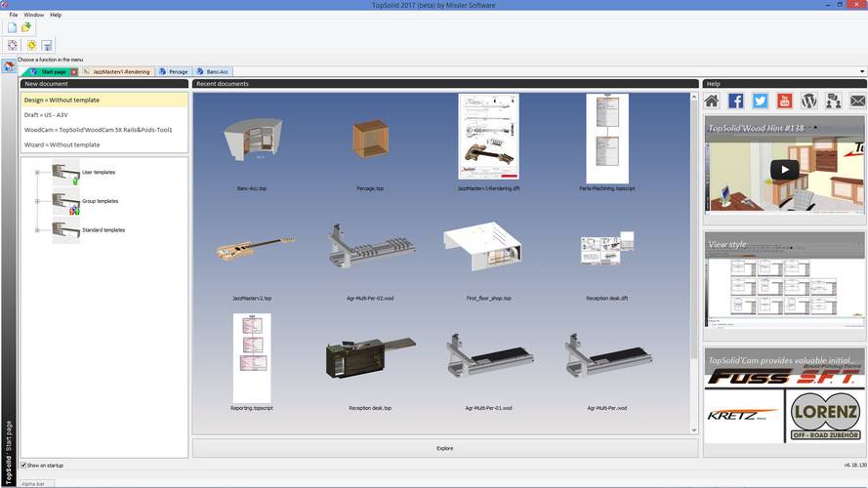
Task: Open the Window menu
Action: (33, 15)
